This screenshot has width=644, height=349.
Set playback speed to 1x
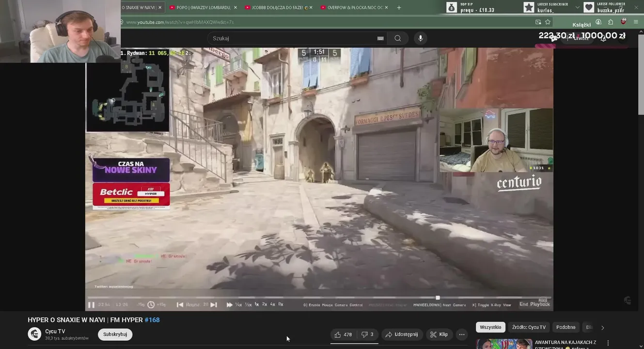tap(257, 304)
